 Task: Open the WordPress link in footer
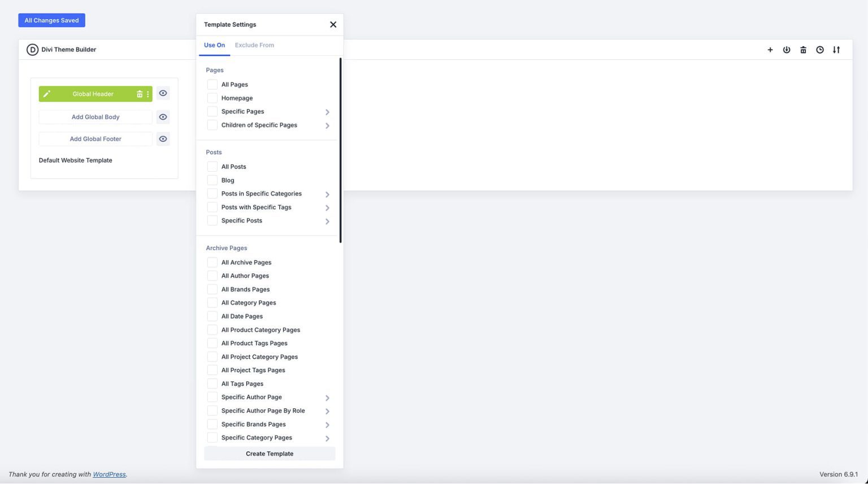click(109, 474)
